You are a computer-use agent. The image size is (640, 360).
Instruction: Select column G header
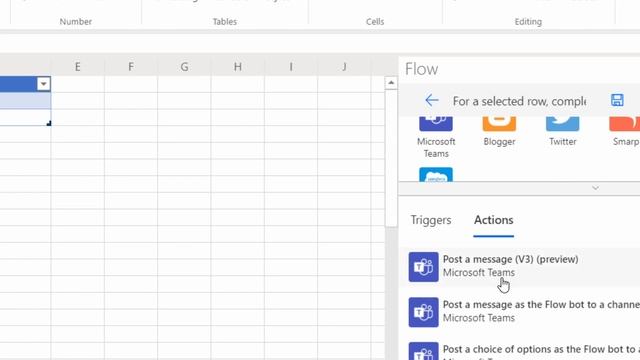(184, 67)
